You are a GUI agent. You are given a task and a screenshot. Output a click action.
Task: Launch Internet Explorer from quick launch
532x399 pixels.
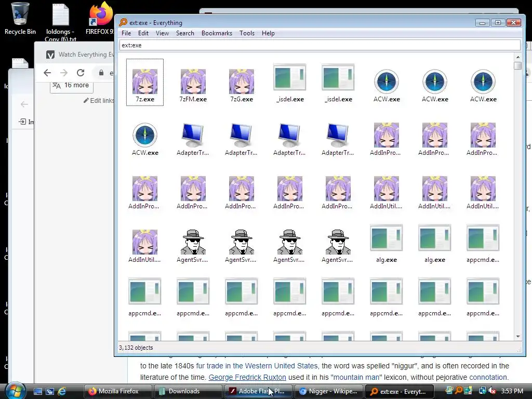pyautogui.click(x=62, y=391)
